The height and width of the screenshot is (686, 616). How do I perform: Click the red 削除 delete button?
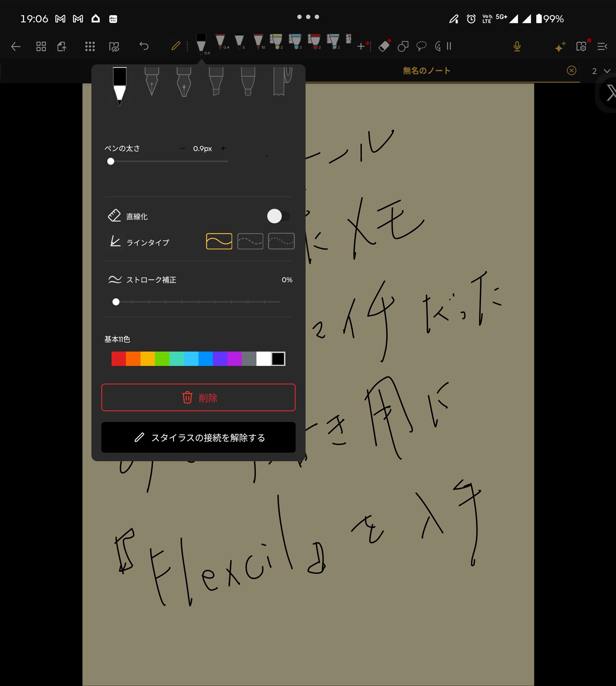tap(199, 397)
